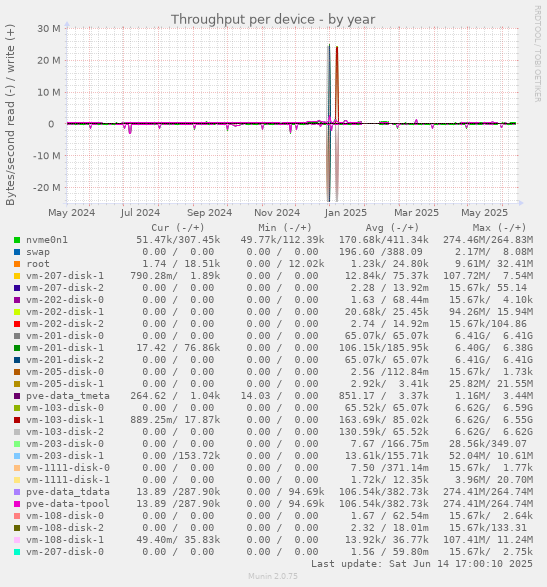
Task: Click the swap average value '196.60 /388.09'
Action: [x=381, y=252]
